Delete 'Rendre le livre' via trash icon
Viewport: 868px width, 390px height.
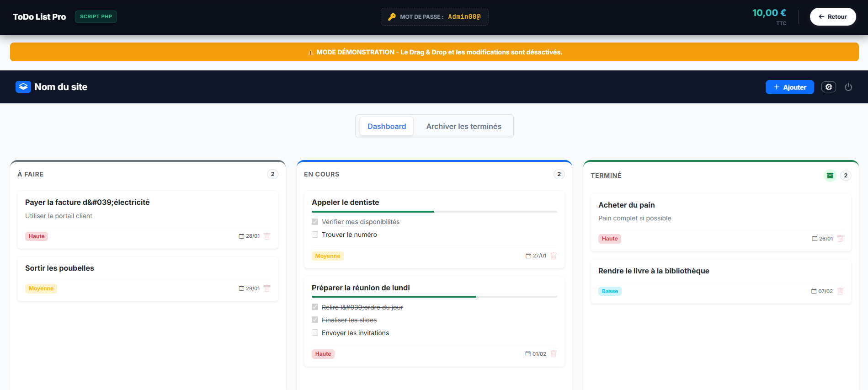pos(840,291)
